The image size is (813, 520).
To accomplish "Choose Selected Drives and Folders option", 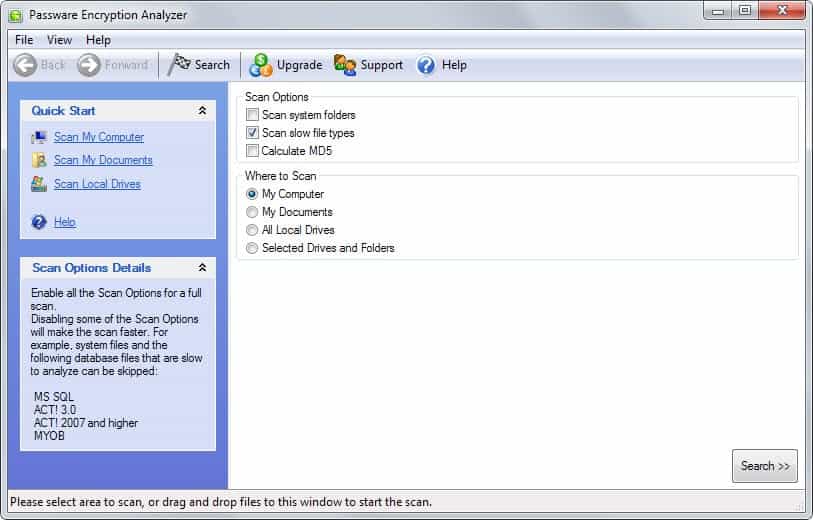I will 252,248.
